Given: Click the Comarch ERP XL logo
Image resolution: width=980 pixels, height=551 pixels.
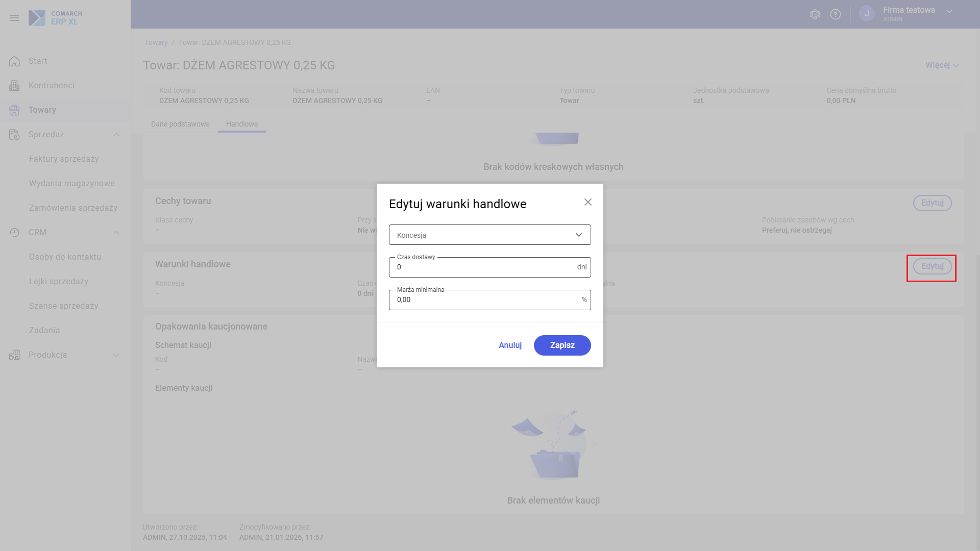Looking at the screenshot, I should (x=55, y=18).
